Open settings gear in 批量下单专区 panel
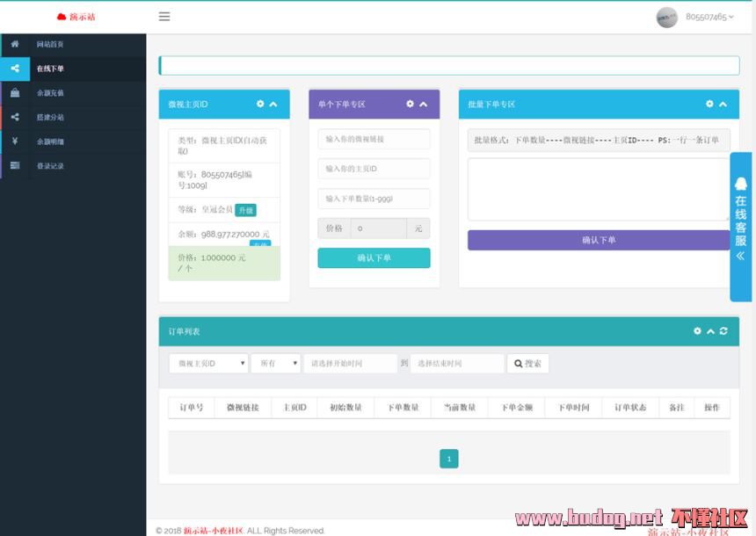This screenshot has width=756, height=536. (709, 104)
